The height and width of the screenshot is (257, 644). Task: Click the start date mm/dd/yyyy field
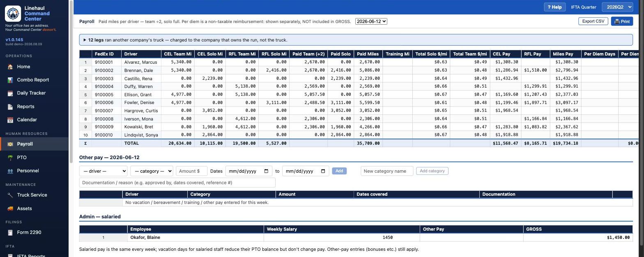pyautogui.click(x=248, y=171)
